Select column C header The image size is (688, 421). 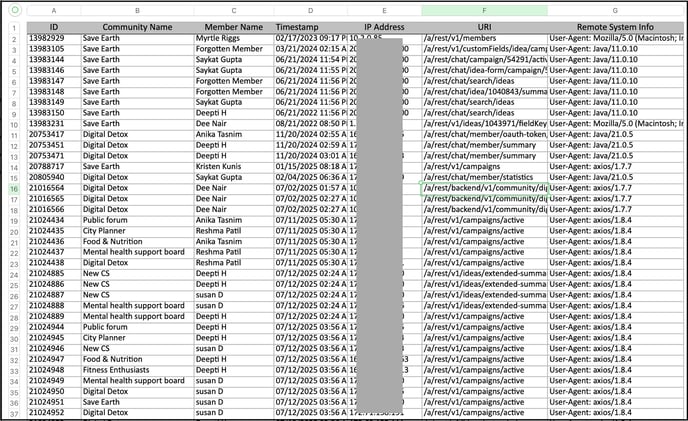(x=234, y=11)
